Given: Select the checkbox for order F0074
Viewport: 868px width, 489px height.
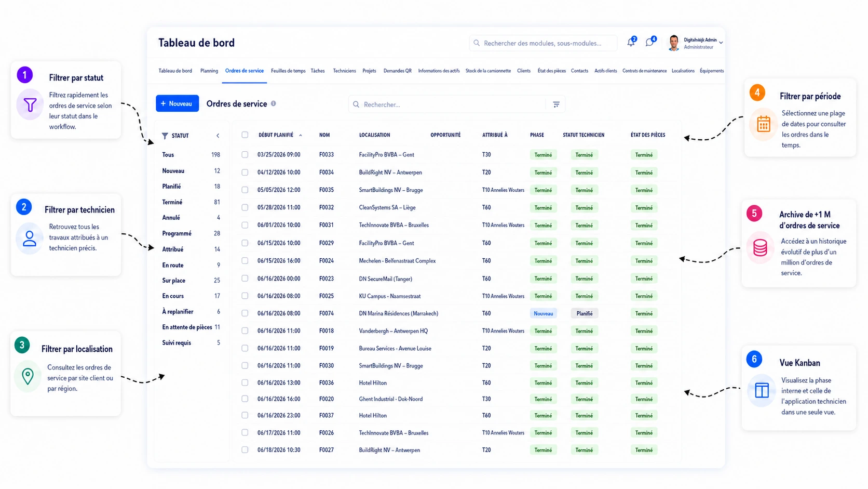Looking at the screenshot, I should click(x=245, y=313).
